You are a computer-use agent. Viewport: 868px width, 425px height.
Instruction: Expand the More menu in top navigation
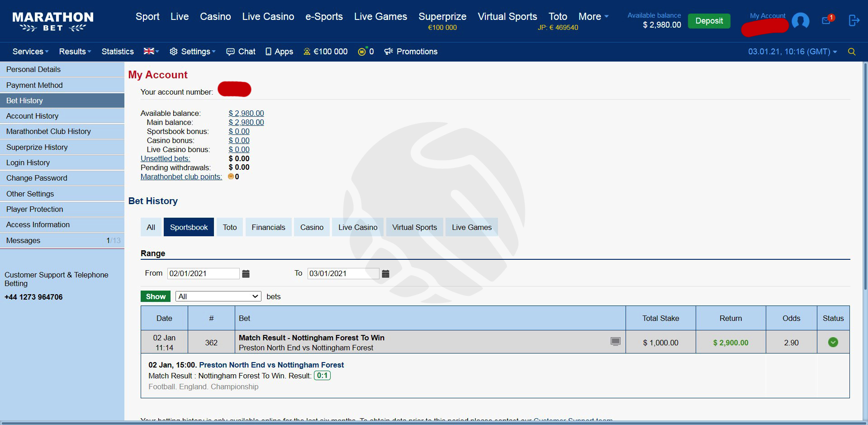click(593, 17)
